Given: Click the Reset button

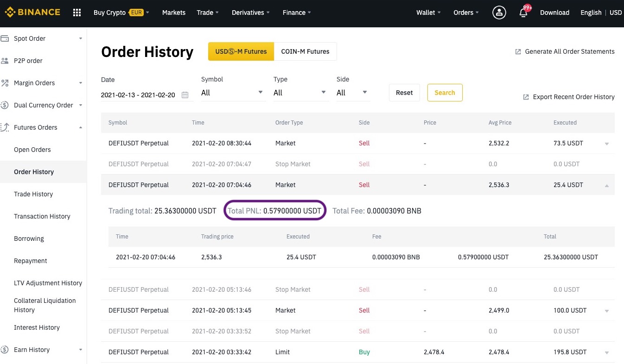Looking at the screenshot, I should pyautogui.click(x=404, y=93).
